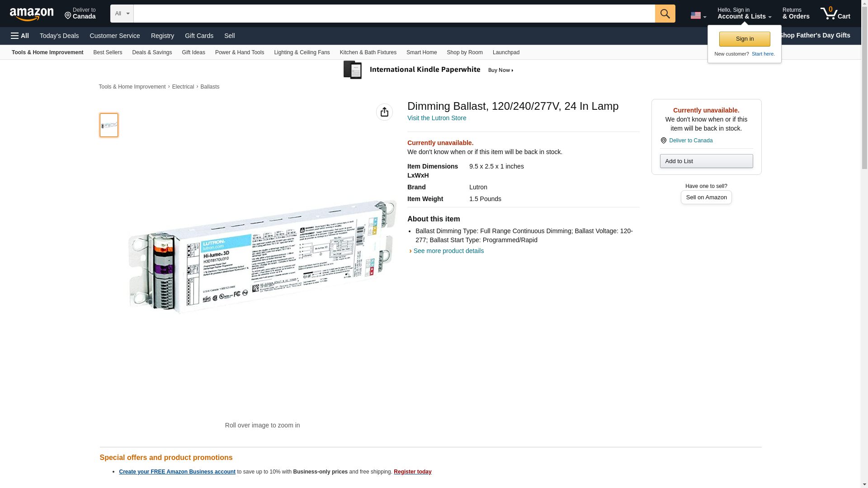Click International Kindle Paperwhite banner
The height and width of the screenshot is (488, 868).
(429, 70)
